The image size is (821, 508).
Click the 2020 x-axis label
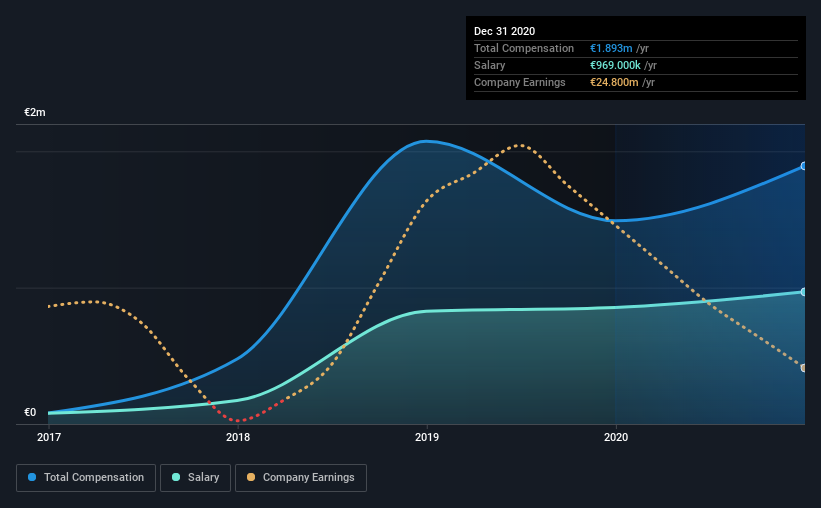pyautogui.click(x=616, y=437)
